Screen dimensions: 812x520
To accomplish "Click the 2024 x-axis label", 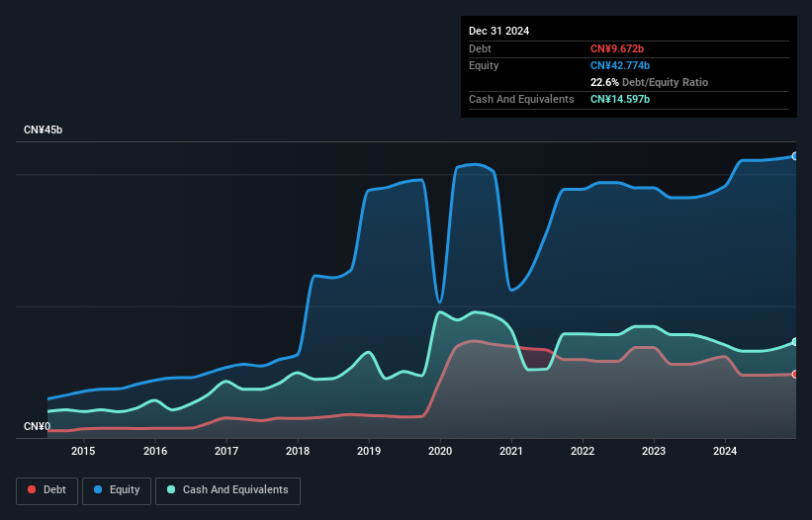I will [725, 451].
